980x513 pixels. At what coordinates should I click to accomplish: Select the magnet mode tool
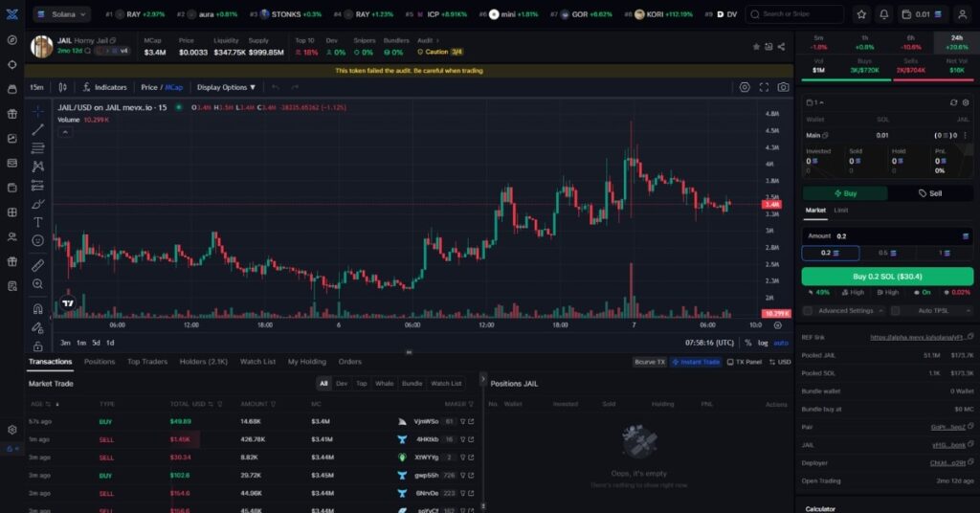pyautogui.click(x=37, y=309)
